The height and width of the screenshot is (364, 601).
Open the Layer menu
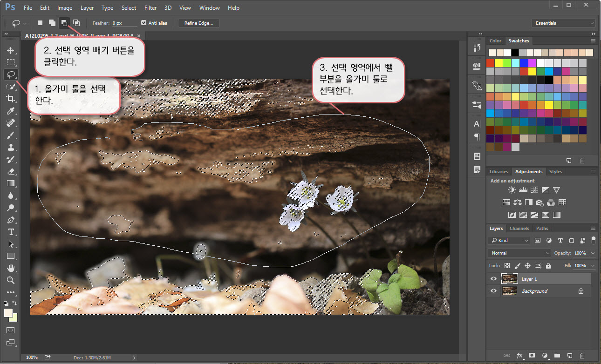(x=87, y=8)
